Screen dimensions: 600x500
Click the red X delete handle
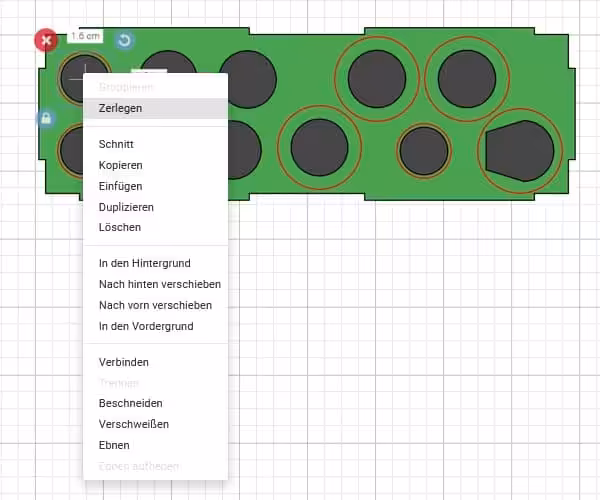(x=46, y=41)
